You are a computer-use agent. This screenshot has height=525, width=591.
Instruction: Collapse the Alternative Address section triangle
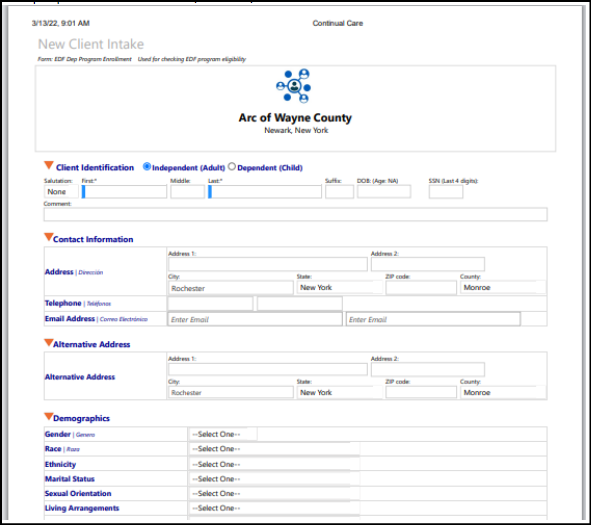(x=49, y=343)
